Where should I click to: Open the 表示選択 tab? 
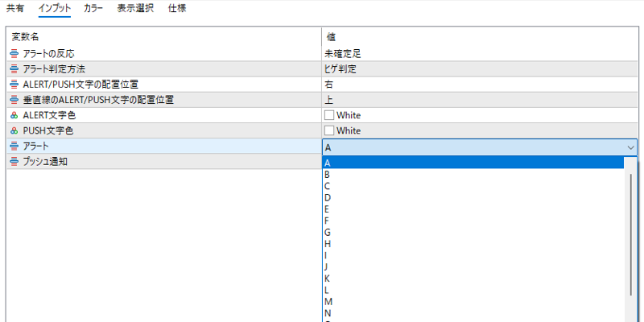(135, 8)
